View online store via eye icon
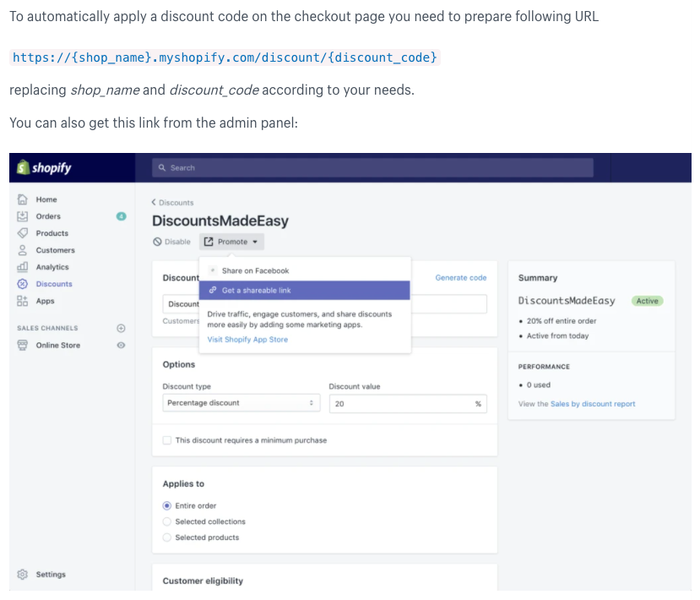This screenshot has width=700, height=600. 121,345
